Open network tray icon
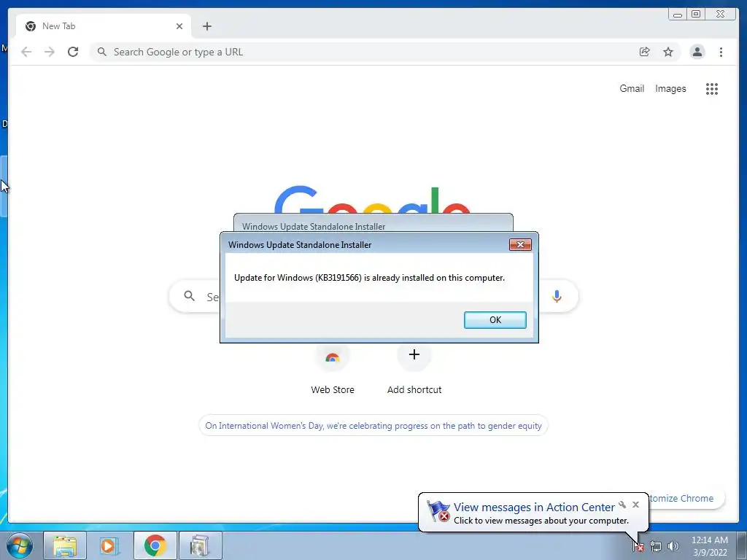 coord(656,547)
